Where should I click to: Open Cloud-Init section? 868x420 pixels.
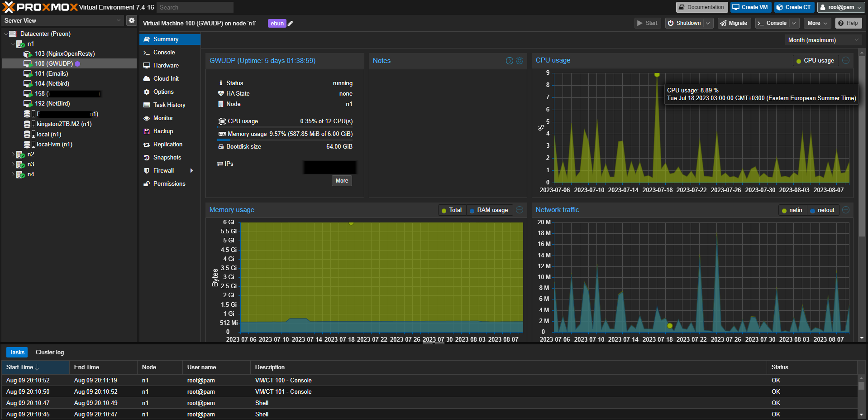(x=170, y=79)
